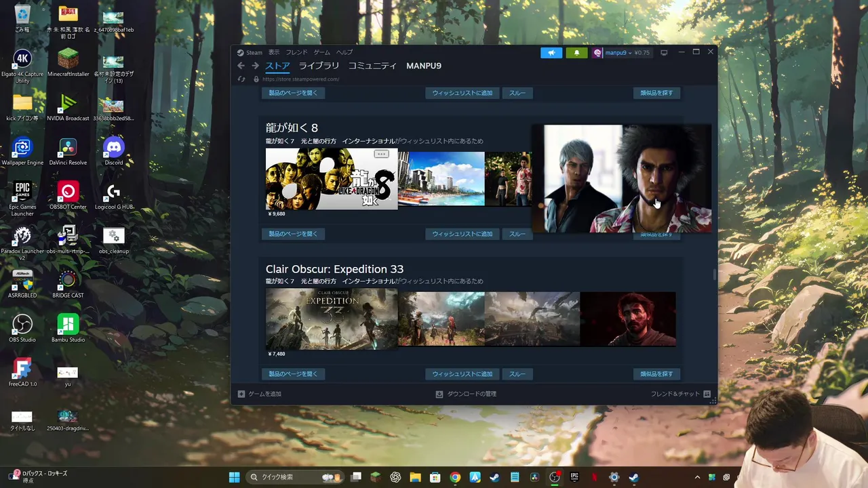
Task: Open the Task View taskbar button
Action: pyautogui.click(x=356, y=477)
